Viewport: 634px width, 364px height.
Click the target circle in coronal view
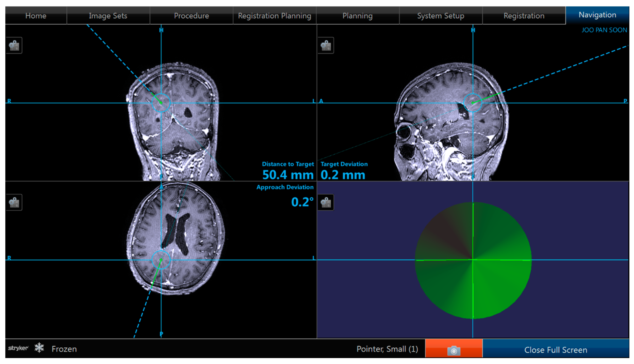[161, 103]
